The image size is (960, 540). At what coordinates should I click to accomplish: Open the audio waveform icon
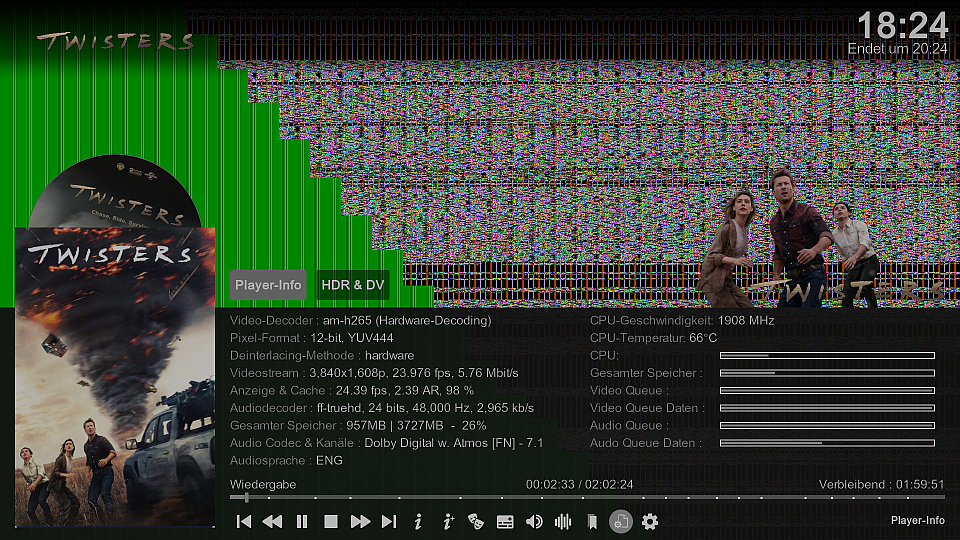click(x=563, y=522)
